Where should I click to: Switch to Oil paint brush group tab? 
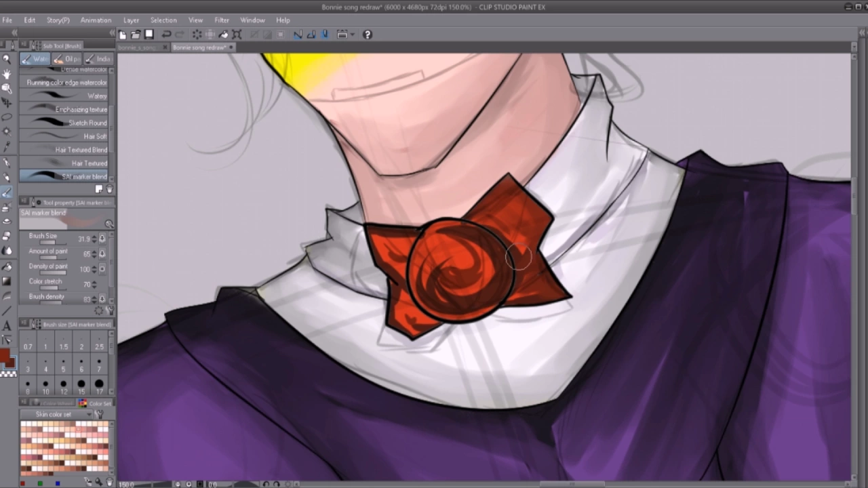pyautogui.click(x=66, y=59)
